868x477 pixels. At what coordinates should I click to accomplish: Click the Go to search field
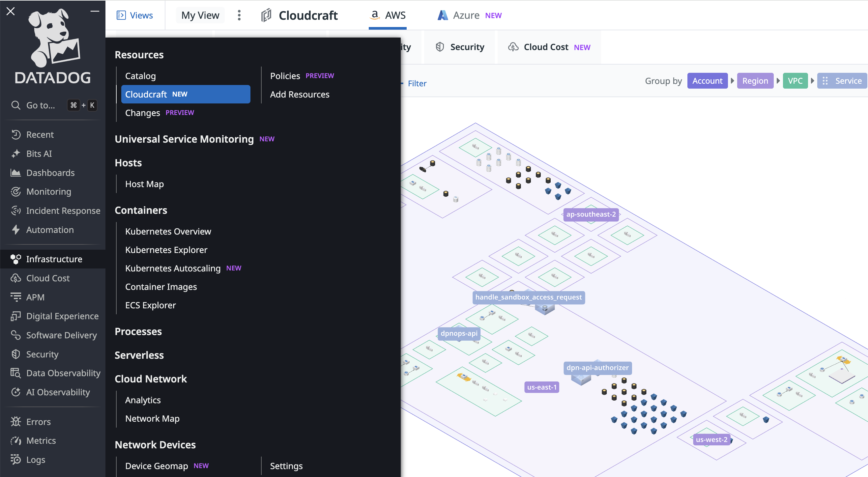[41, 105]
